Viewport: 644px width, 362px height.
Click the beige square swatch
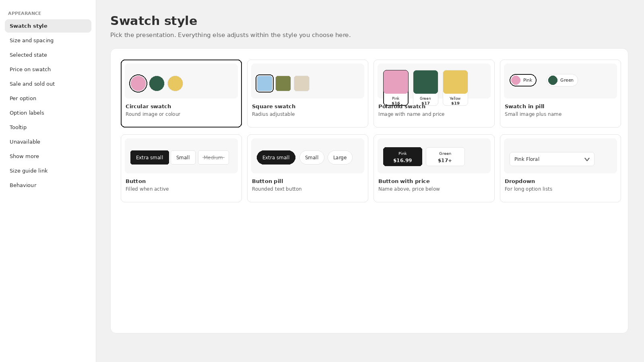[301, 84]
